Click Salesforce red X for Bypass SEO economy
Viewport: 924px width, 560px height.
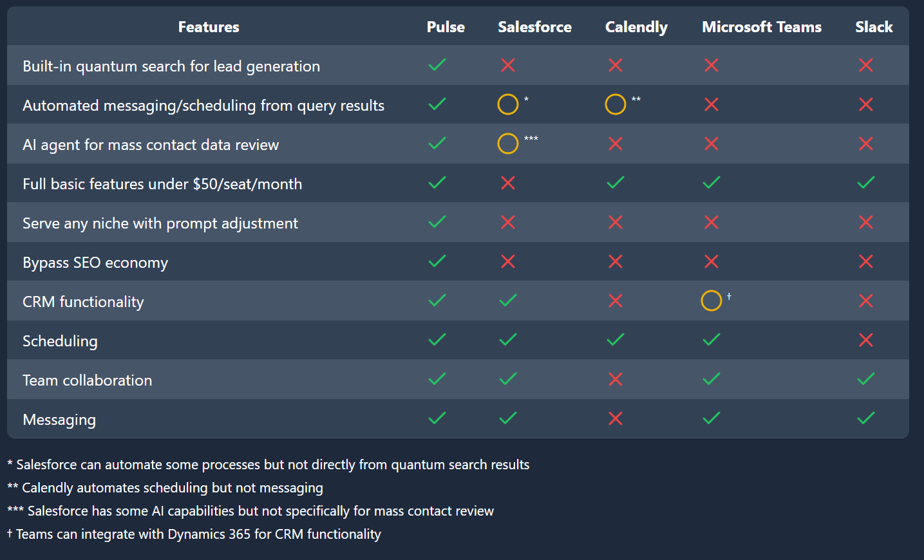tap(508, 261)
